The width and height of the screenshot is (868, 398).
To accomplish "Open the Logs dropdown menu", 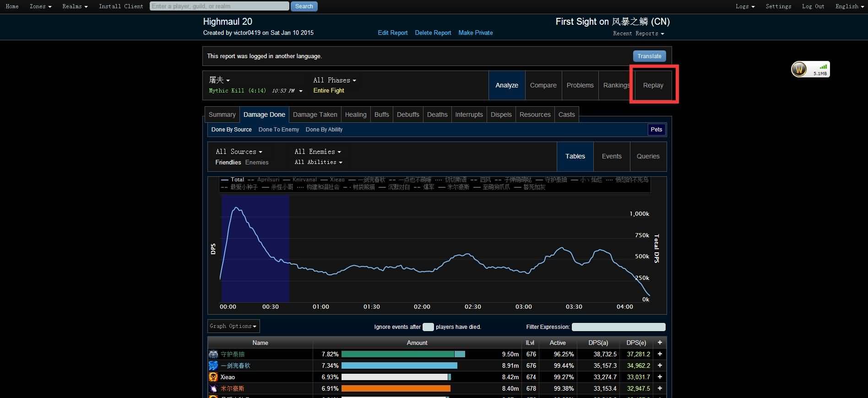I will (745, 6).
